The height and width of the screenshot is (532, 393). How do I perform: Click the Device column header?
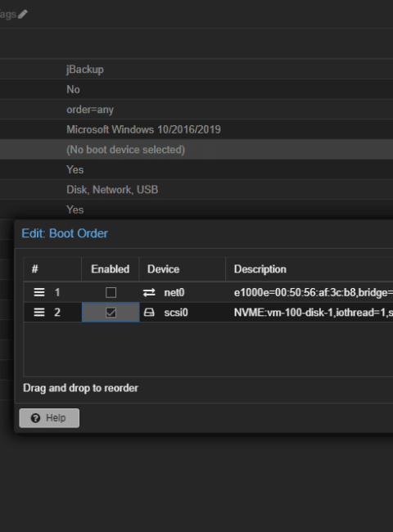coord(183,269)
